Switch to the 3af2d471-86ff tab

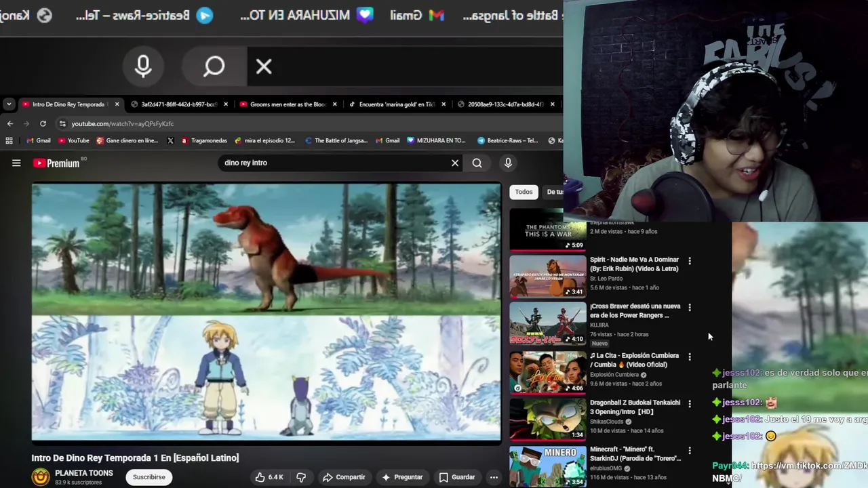pos(173,104)
